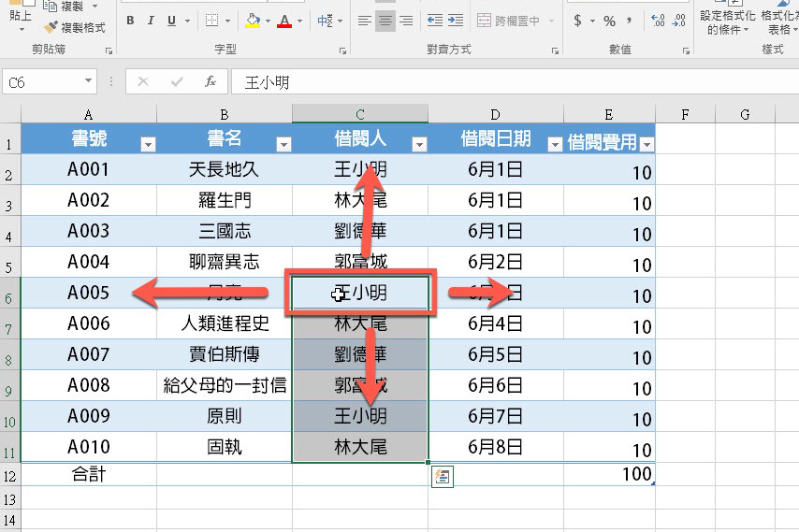Open 借閱費用 column filter dropdown

(x=646, y=145)
